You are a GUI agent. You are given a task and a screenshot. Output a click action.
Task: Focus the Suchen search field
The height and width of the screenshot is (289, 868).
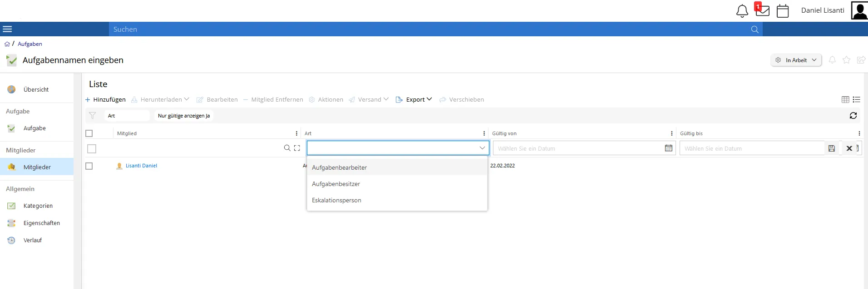(429, 29)
